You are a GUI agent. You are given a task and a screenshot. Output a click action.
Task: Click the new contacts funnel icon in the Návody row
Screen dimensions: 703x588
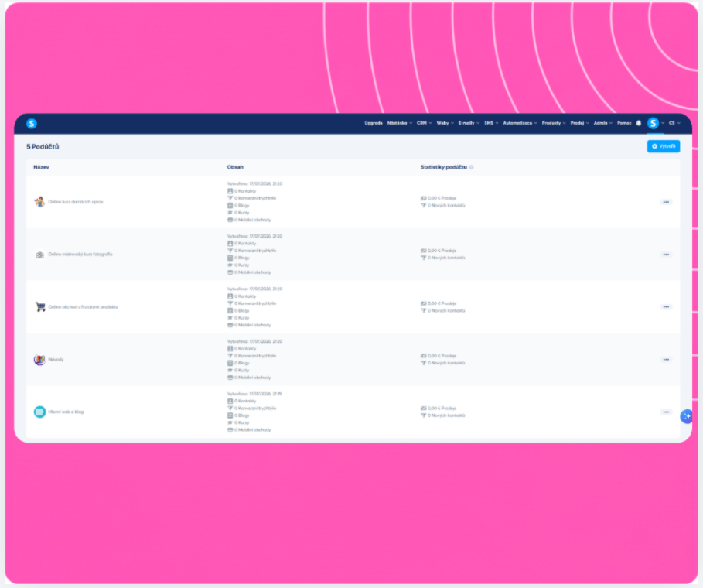pos(423,363)
